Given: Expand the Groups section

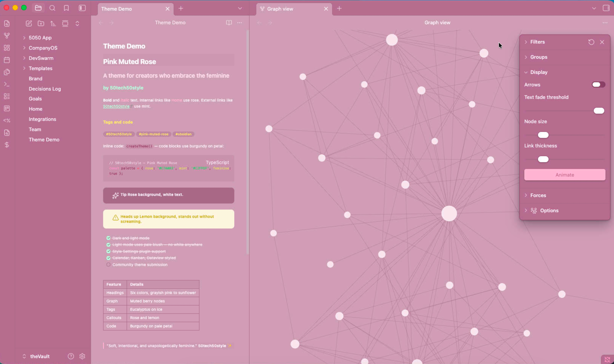Looking at the screenshot, I should 538,57.
